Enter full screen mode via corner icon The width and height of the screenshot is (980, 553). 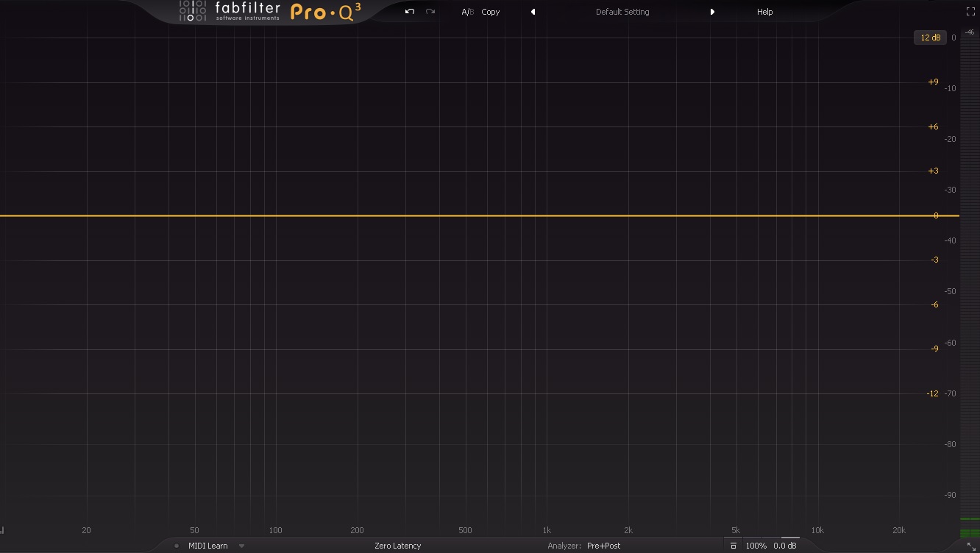point(970,12)
